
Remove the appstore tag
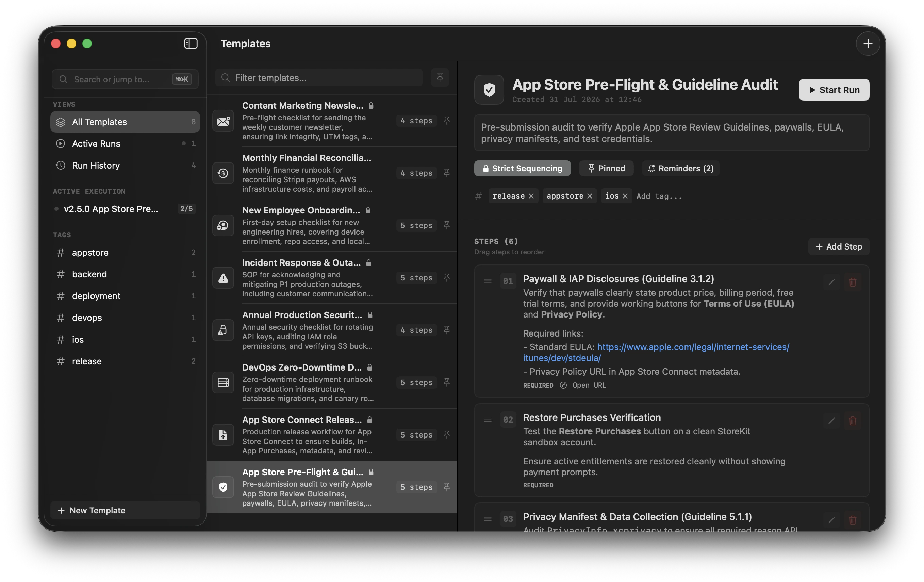[x=589, y=196]
